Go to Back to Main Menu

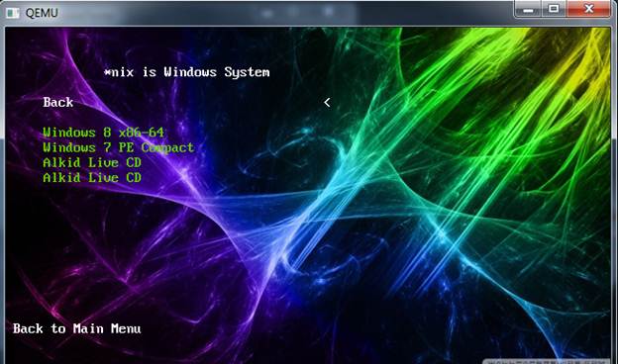coord(77,328)
